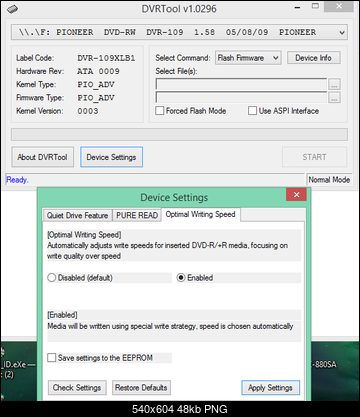Select the Disabled (default) radio option
The image size is (360, 417).
point(52,278)
